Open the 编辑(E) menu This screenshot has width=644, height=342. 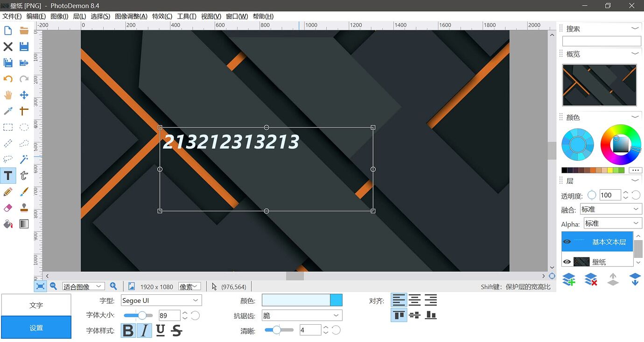[x=36, y=16]
